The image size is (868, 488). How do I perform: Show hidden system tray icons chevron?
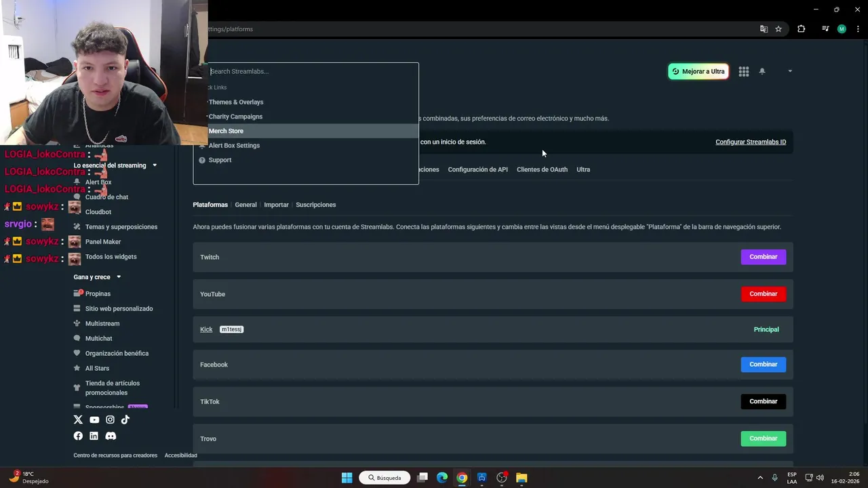click(760, 478)
